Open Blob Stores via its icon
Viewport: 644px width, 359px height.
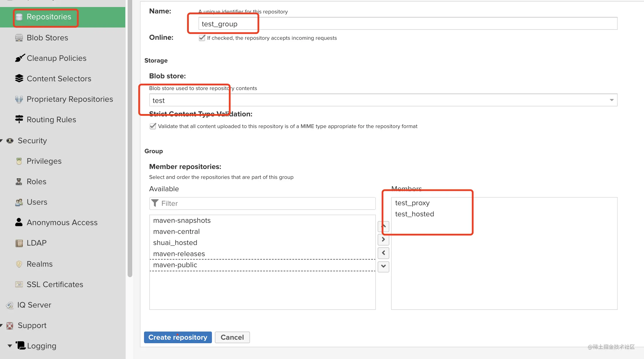(19, 38)
